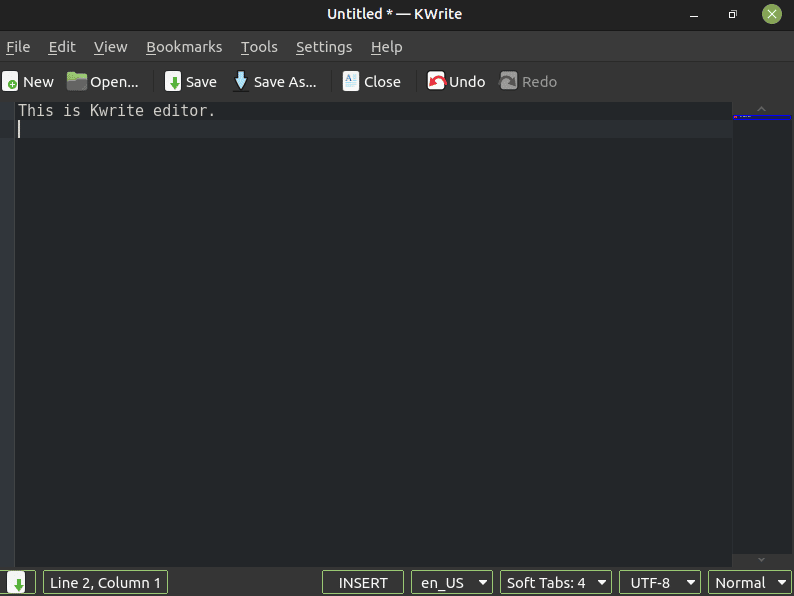Open the Soft Tabs: 4 indentation dropdown
The height and width of the screenshot is (596, 794).
coord(555,582)
